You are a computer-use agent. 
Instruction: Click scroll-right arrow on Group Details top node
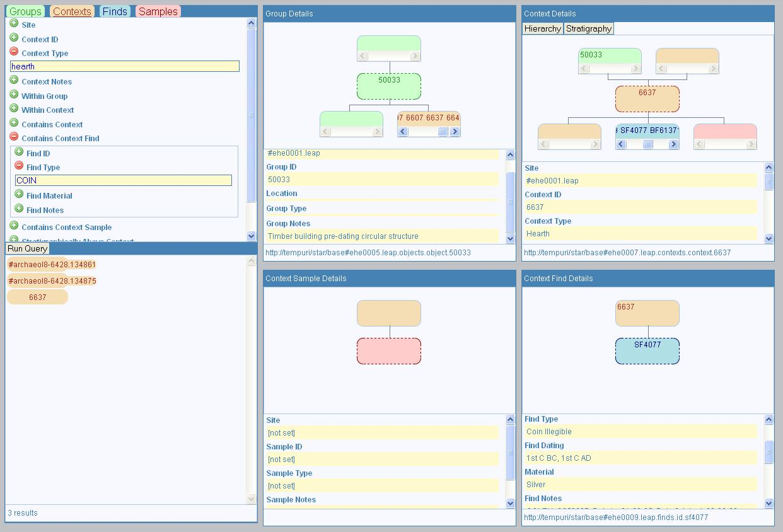[415, 56]
